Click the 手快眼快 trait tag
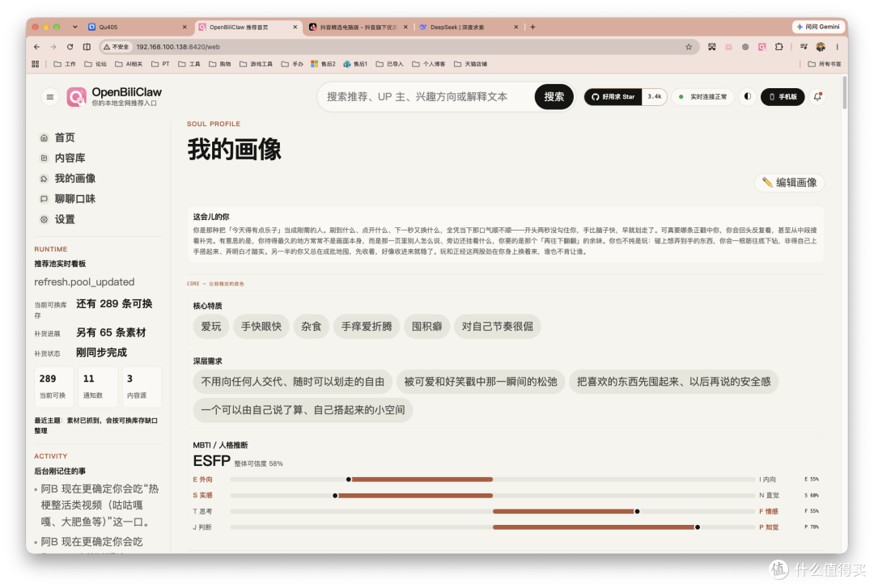Viewport: 874px width, 588px height. click(261, 327)
